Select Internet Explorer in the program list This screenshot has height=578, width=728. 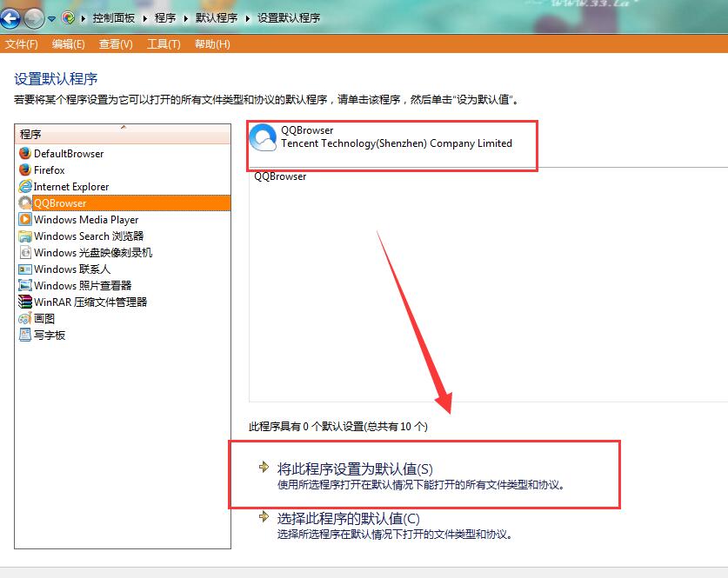pos(71,187)
